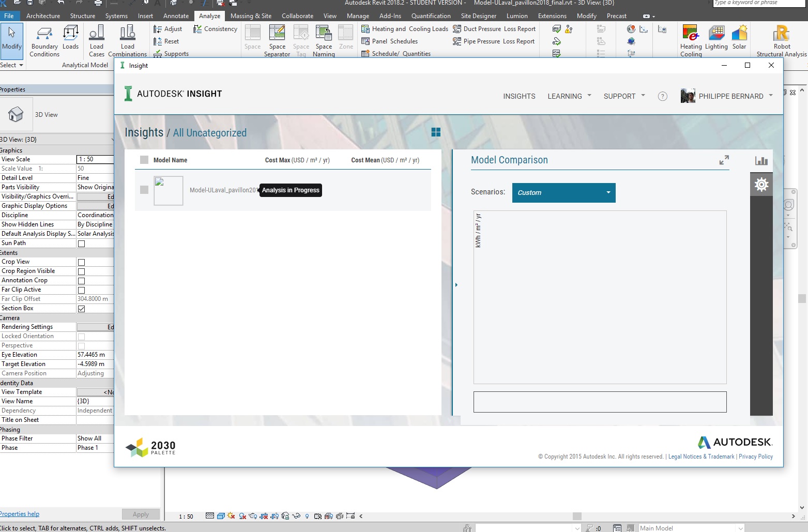Open the Massing & Site tab
The image size is (808, 532).
tap(251, 16)
